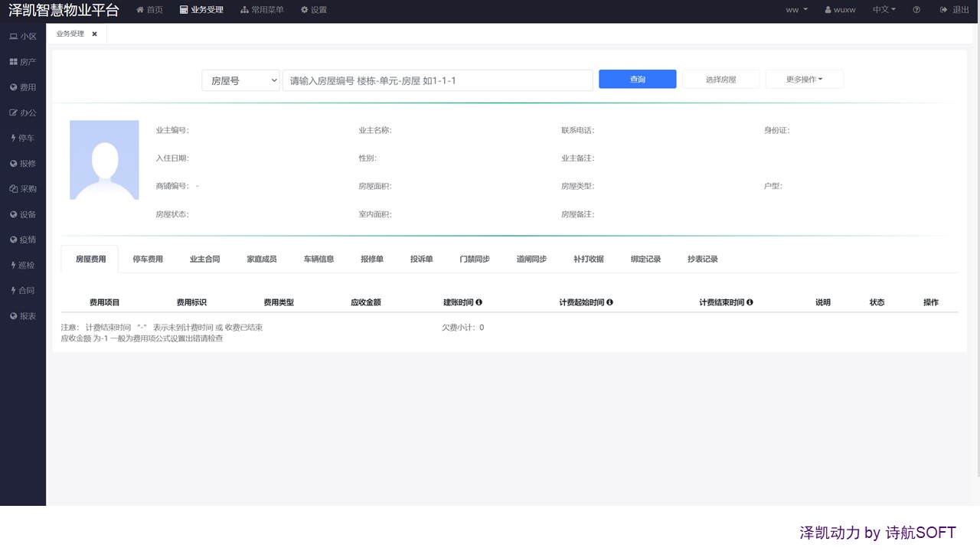980x551 pixels.
Task: Click the help question mark icon
Action: (x=916, y=10)
